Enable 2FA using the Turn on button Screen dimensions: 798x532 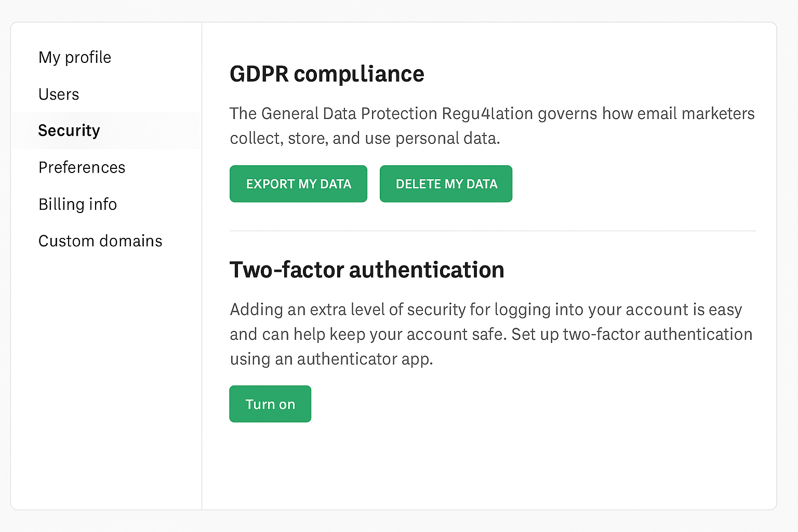(270, 404)
